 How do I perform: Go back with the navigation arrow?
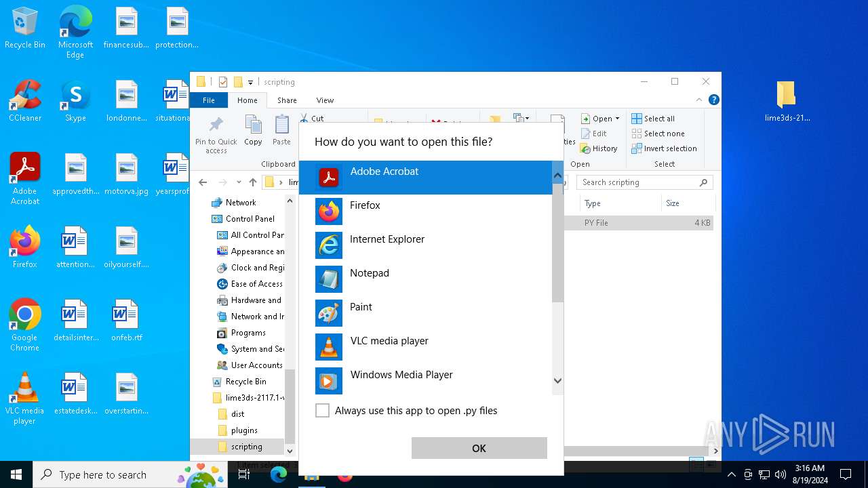(203, 182)
